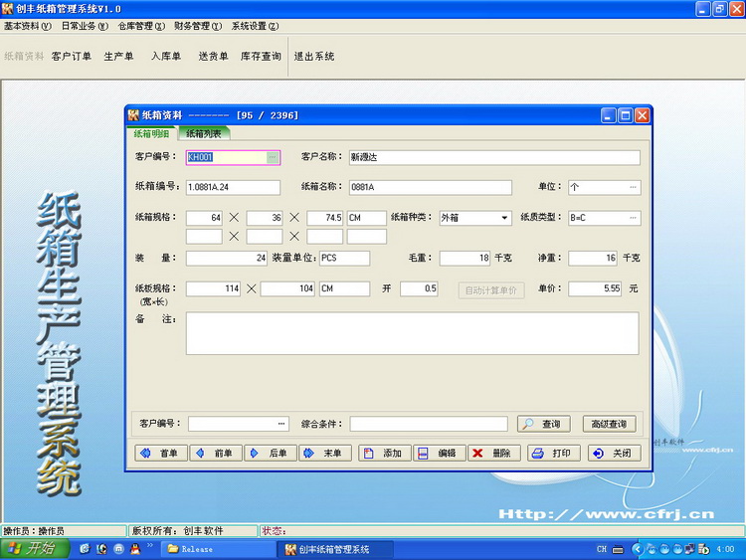Open the 客户编号 KH001 lookup ellipsis
Viewport: 746px width, 560px height.
click(273, 157)
